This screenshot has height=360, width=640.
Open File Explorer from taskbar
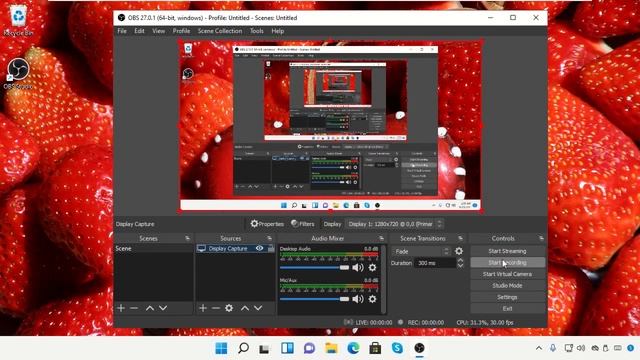pos(331,348)
